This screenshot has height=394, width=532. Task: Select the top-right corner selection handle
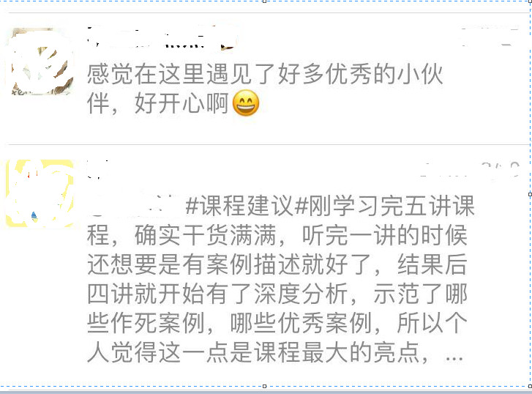(x=530, y=1)
